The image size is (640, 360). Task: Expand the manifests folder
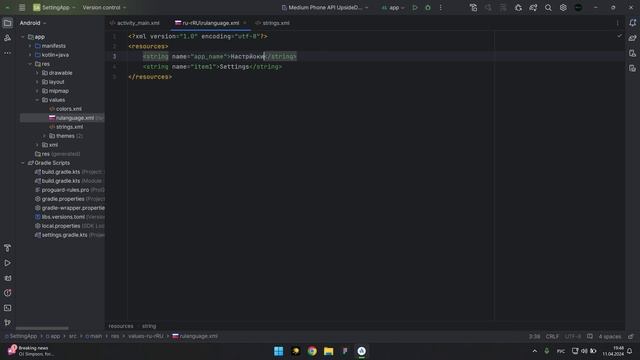tap(30, 46)
